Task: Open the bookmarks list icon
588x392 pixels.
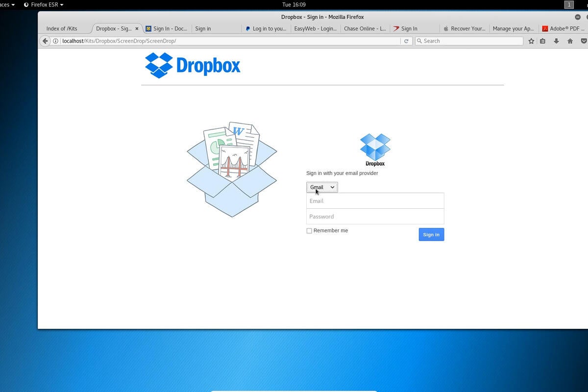Action: (543, 41)
